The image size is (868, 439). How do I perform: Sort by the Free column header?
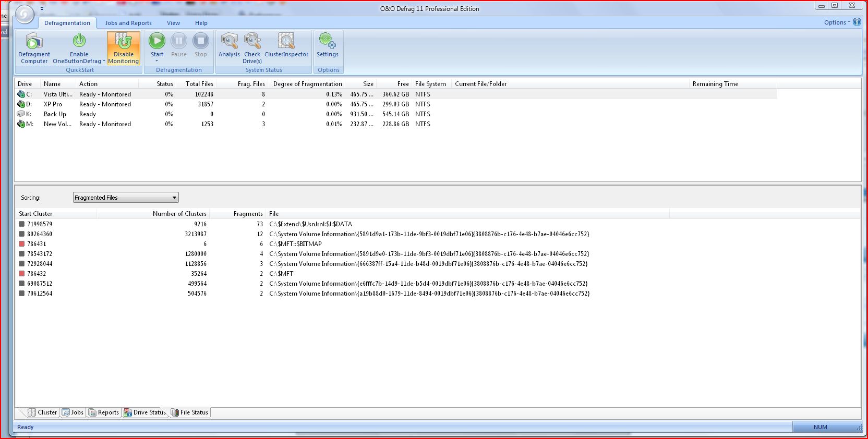point(394,84)
